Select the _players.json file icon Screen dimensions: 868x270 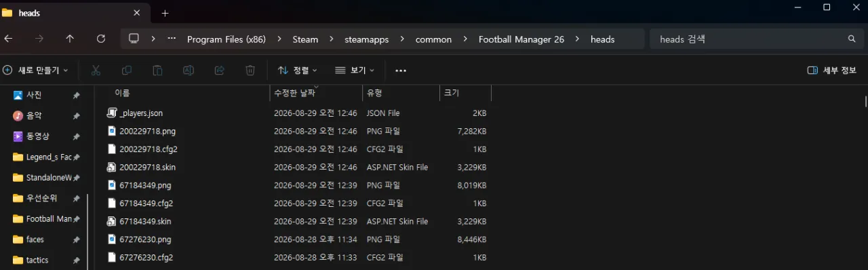[x=112, y=113]
